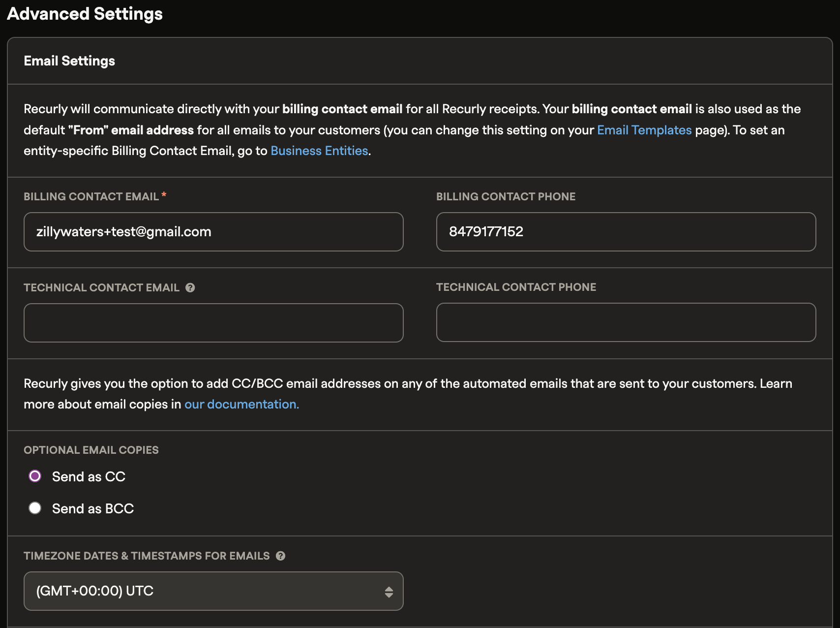Click the Billing Contact Phone field label

point(506,196)
